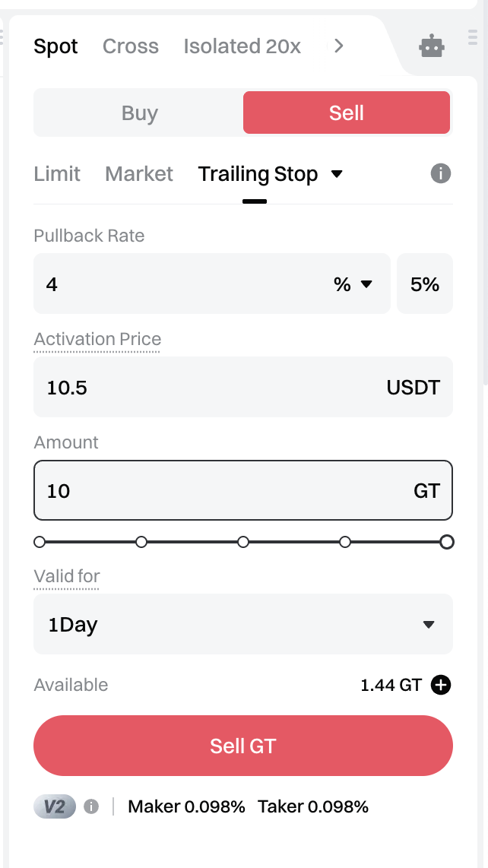Open the pullback rate % unit dropdown
The image size is (488, 868).
(x=353, y=284)
